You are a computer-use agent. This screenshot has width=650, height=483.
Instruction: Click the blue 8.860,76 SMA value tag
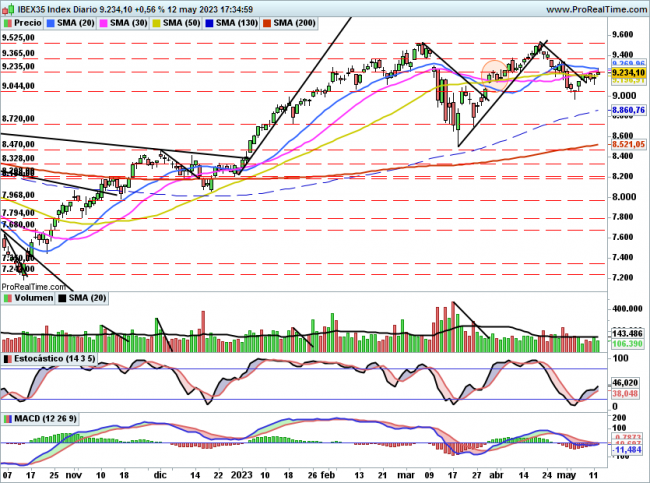(x=628, y=110)
